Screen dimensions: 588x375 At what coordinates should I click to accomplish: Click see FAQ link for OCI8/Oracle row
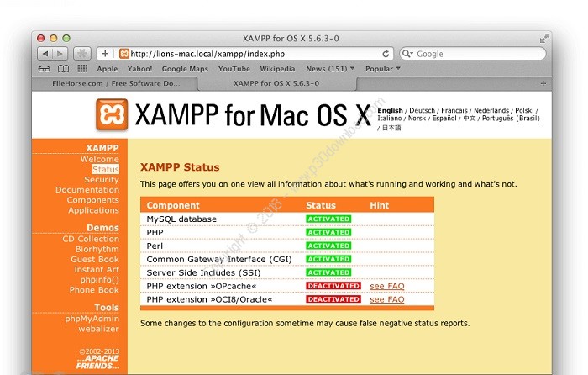387,299
